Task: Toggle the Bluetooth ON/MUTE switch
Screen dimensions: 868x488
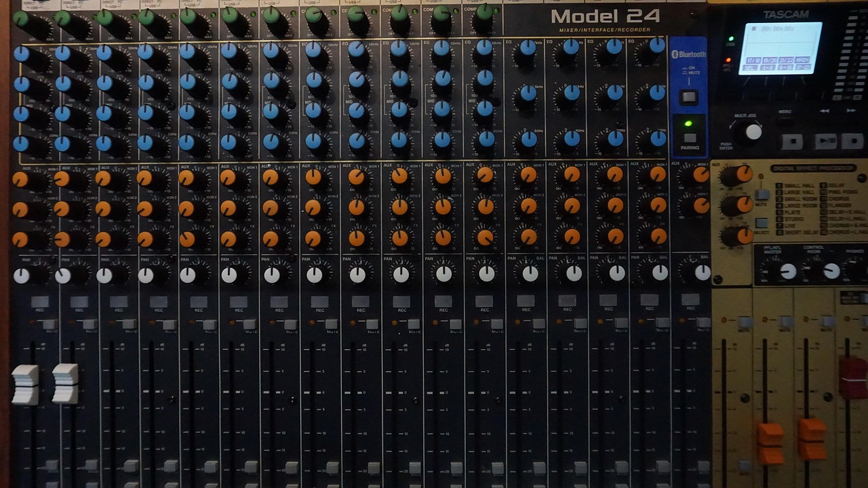Action: pyautogui.click(x=689, y=97)
